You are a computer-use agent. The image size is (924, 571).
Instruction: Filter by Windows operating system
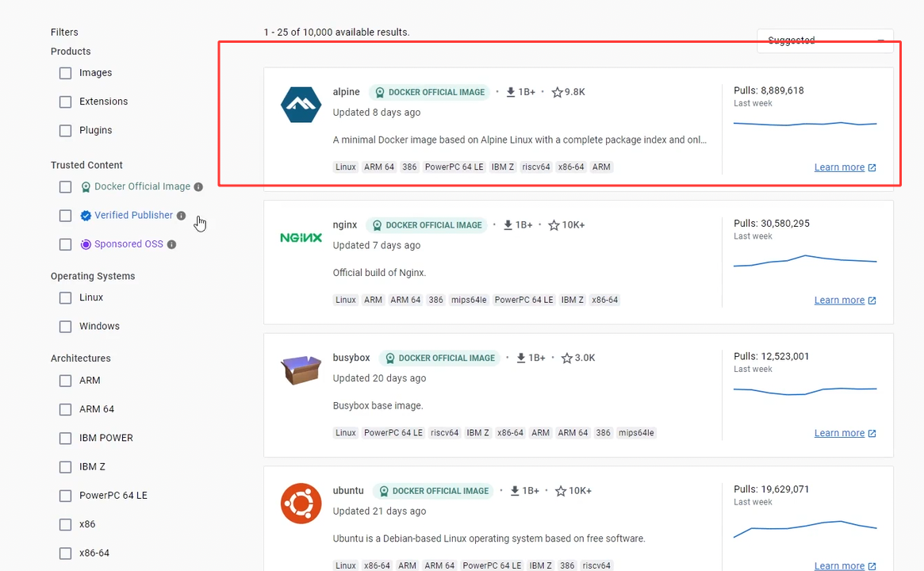[x=65, y=327]
